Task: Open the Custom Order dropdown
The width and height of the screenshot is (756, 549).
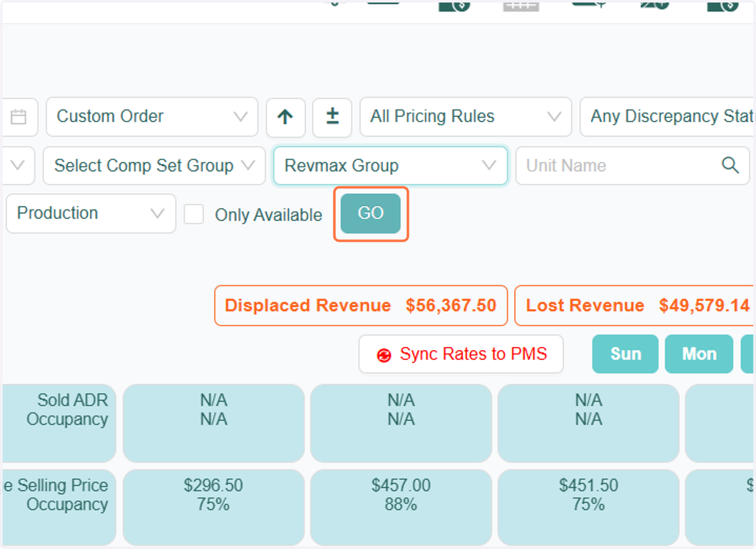Action: click(x=152, y=116)
